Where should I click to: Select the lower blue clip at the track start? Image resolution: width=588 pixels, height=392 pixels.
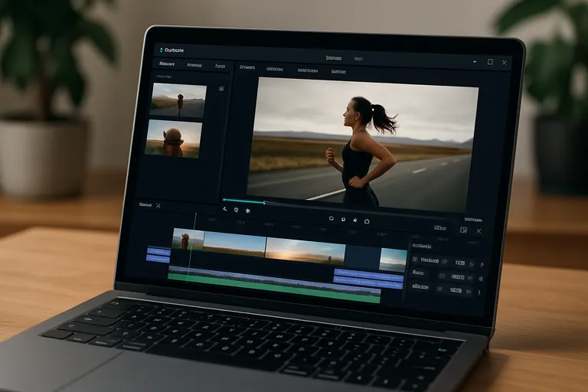point(158,259)
